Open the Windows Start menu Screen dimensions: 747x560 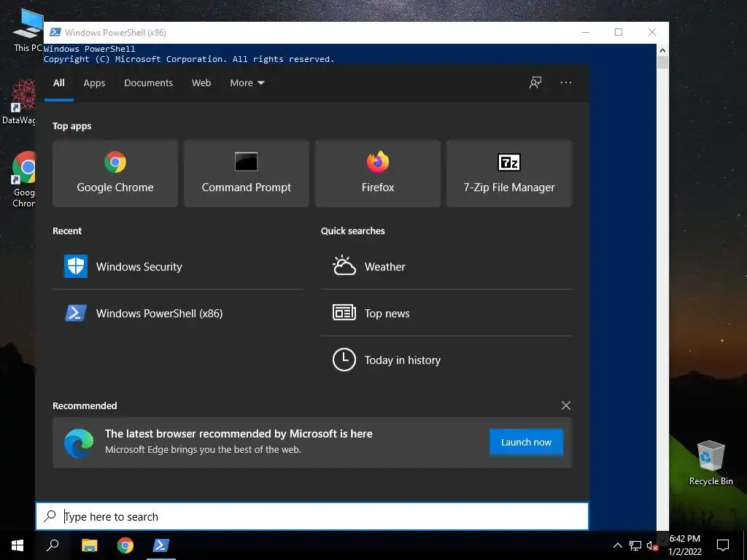[x=18, y=545]
